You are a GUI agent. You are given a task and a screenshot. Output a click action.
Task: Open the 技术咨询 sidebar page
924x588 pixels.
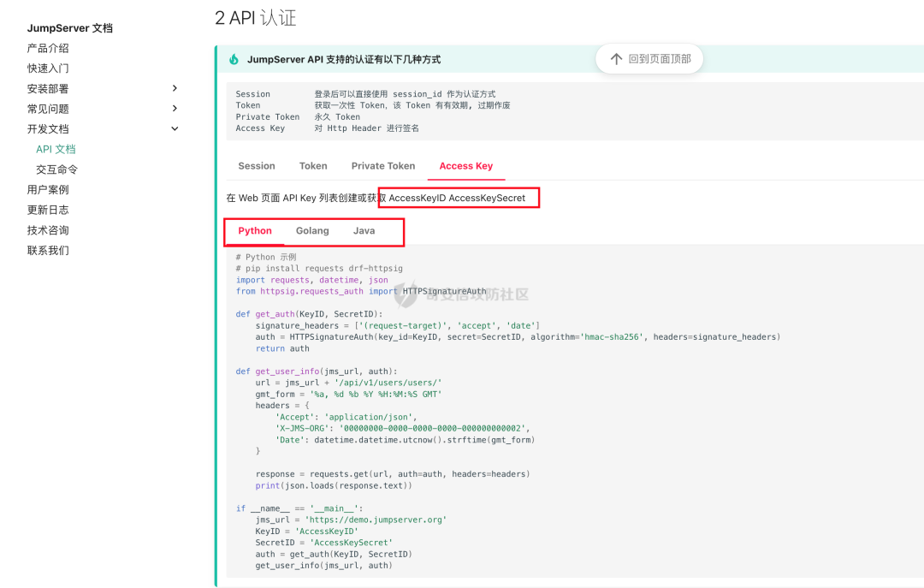point(48,230)
